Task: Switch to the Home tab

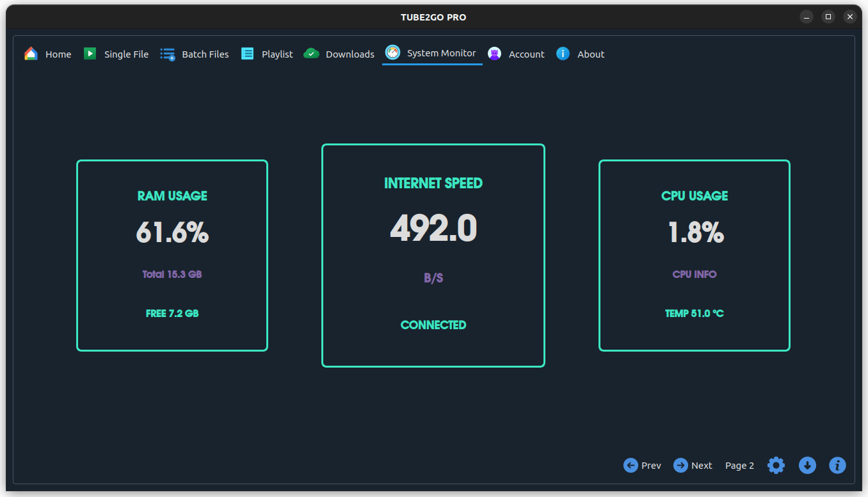Action: 47,54
